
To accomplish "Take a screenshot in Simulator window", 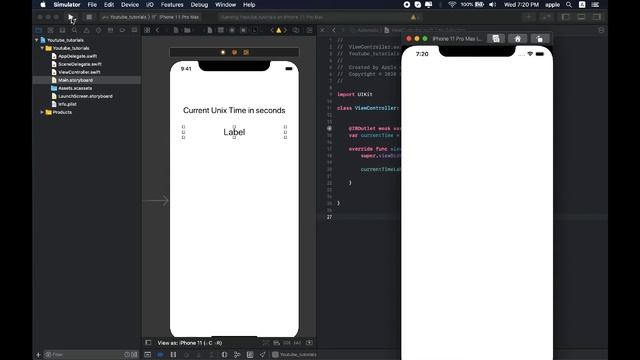I will tap(496, 39).
